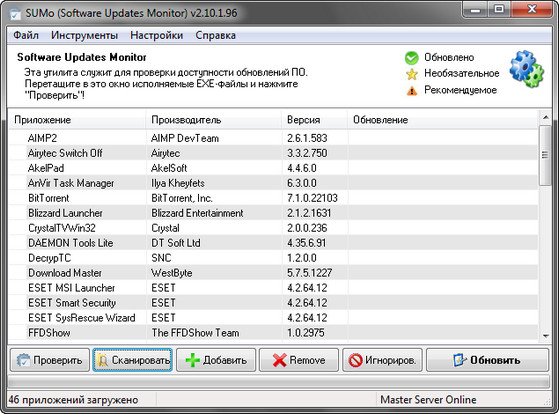Open the Инструменты menu
Image resolution: width=559 pixels, height=414 pixels.
(x=84, y=35)
